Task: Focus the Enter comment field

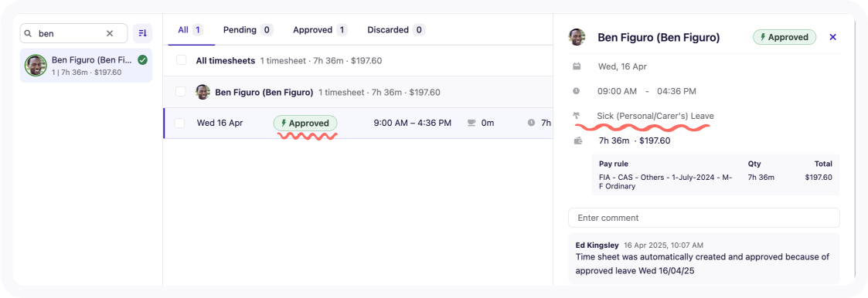Action: click(703, 218)
